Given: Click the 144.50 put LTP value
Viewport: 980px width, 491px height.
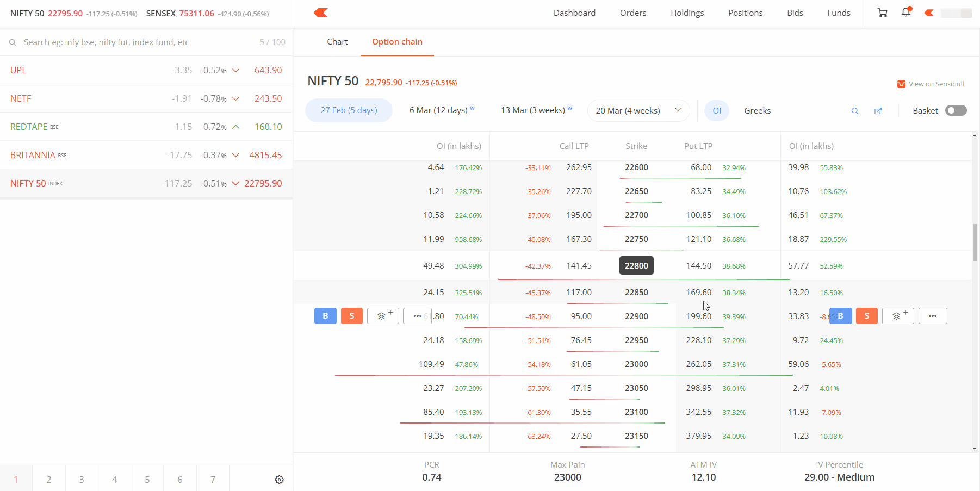Looking at the screenshot, I should (699, 266).
